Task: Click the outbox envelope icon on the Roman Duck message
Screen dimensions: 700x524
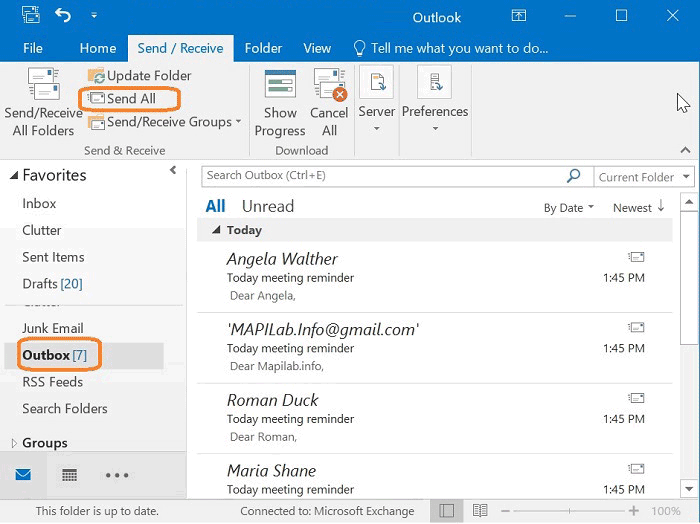Action: point(636,398)
